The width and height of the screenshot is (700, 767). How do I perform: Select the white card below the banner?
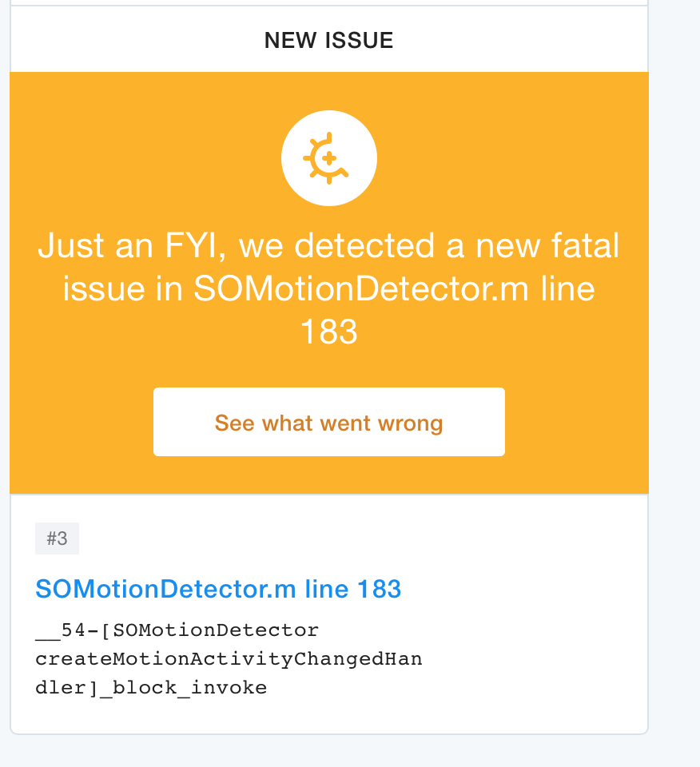pyautogui.click(x=328, y=615)
